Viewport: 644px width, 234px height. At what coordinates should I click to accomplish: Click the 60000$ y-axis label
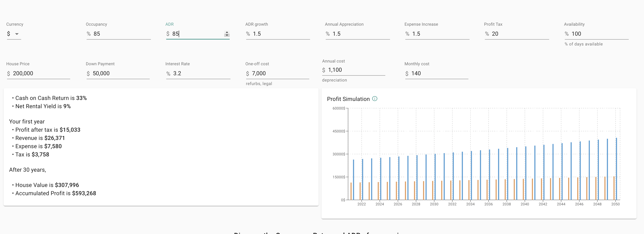pos(339,108)
